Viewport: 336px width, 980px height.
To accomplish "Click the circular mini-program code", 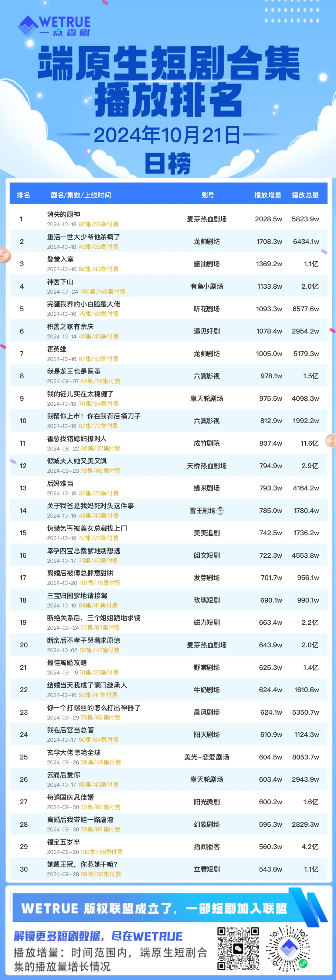I will click(288, 949).
